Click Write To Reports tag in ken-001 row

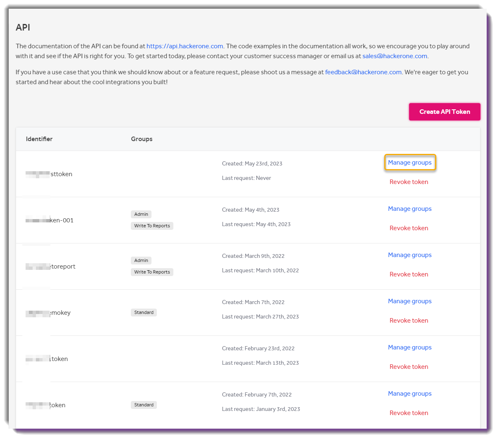(x=152, y=226)
